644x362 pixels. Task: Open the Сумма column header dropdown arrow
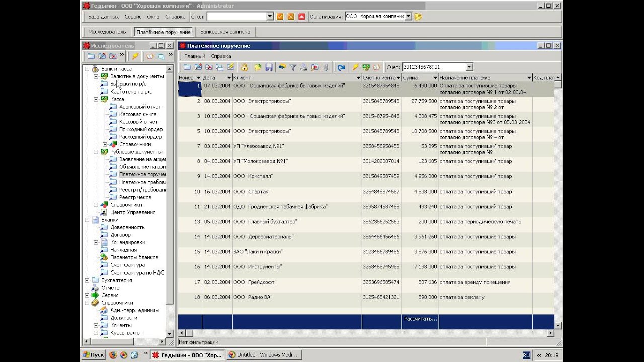tap(435, 78)
